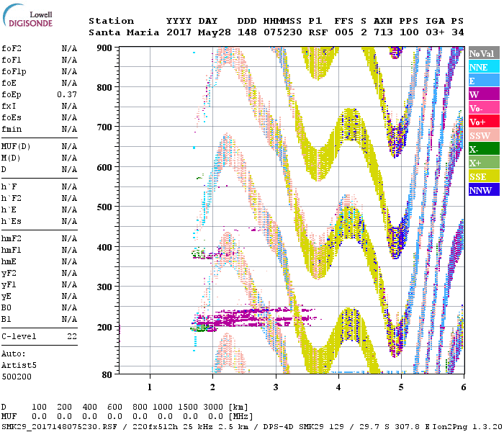Viewport: 504px width, 432px height.
Task: Click the B0 parameter label
Action: tap(6, 308)
